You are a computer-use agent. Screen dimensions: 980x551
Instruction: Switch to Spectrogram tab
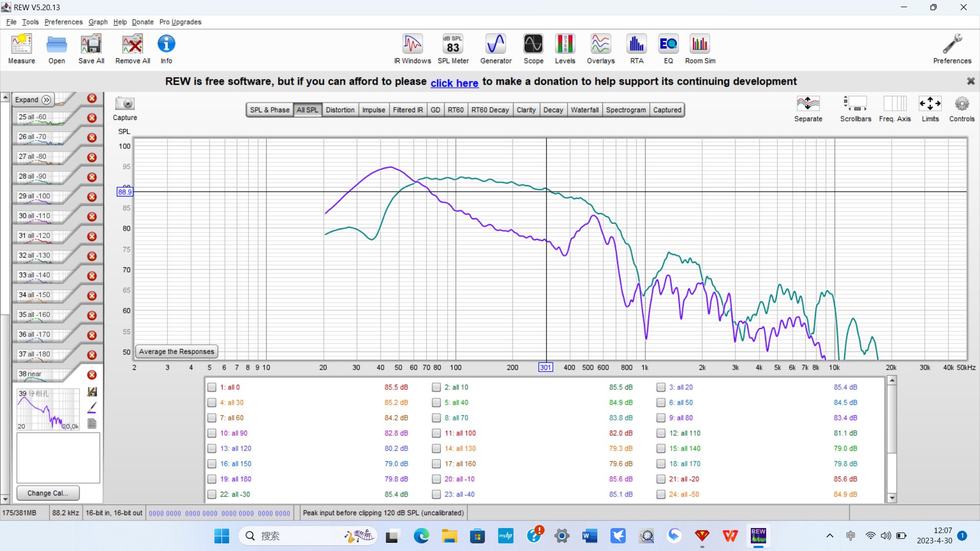pos(626,110)
